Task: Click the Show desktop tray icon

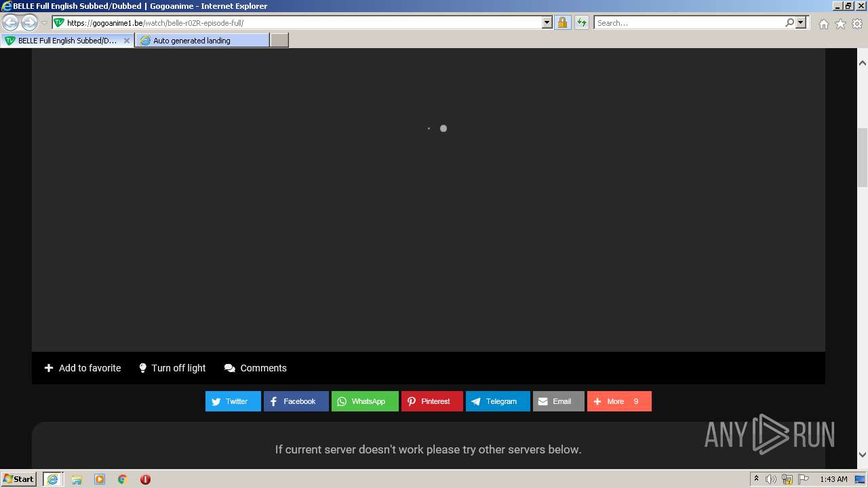Action: 861,479
